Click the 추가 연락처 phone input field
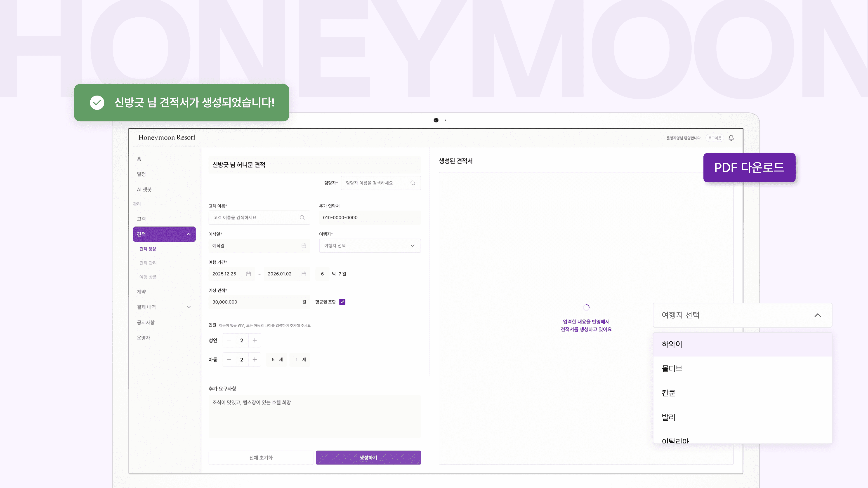This screenshot has height=488, width=868. tap(370, 218)
